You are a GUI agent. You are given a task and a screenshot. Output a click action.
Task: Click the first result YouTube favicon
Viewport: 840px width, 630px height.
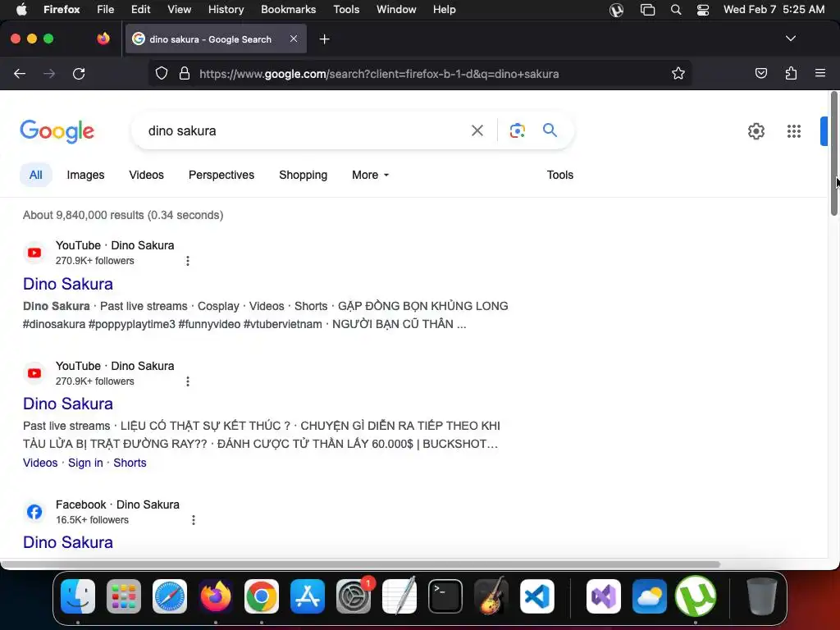[34, 253]
